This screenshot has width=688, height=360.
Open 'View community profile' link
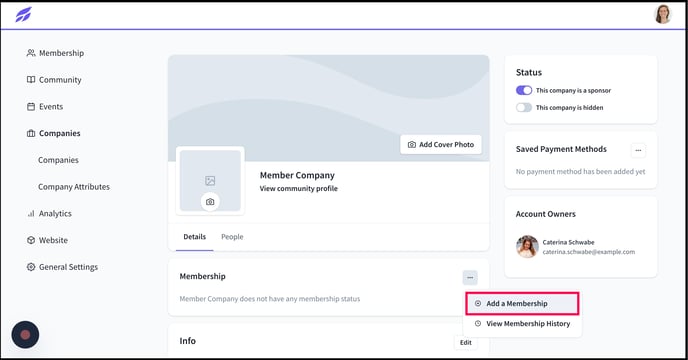tap(299, 189)
